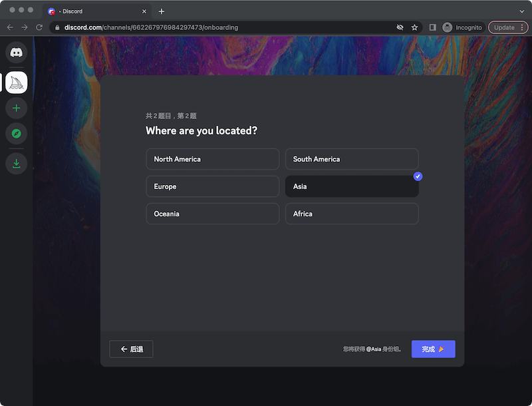Open the Explore servers compass icon
This screenshot has height=406, width=532.
(x=16, y=134)
